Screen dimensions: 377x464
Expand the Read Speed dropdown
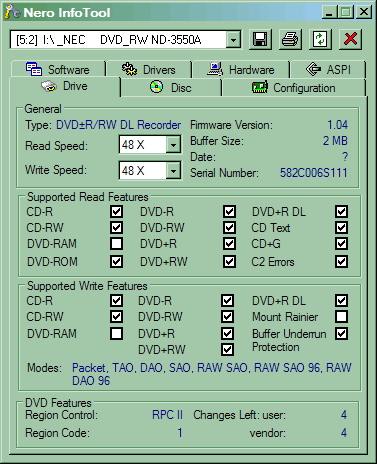[x=173, y=145]
